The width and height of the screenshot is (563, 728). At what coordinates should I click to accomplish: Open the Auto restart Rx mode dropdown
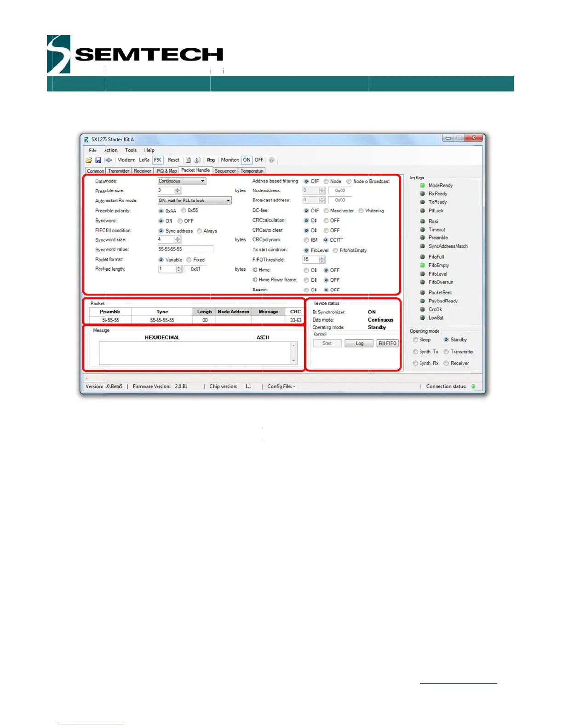point(195,200)
